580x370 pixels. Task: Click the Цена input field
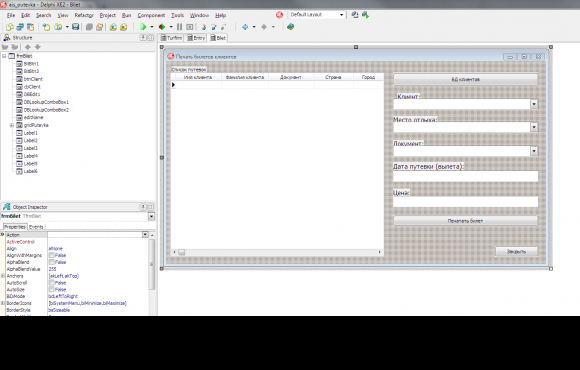tap(465, 202)
